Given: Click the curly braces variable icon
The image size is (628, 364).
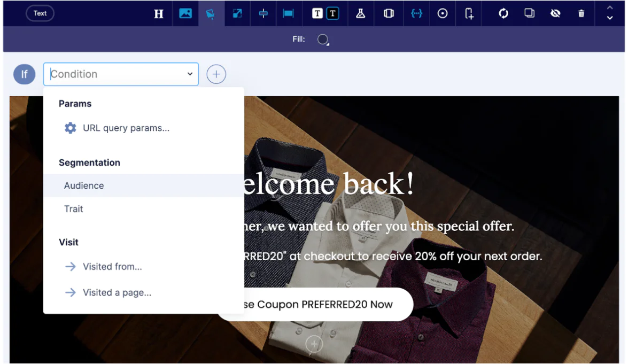Looking at the screenshot, I should tap(416, 13).
